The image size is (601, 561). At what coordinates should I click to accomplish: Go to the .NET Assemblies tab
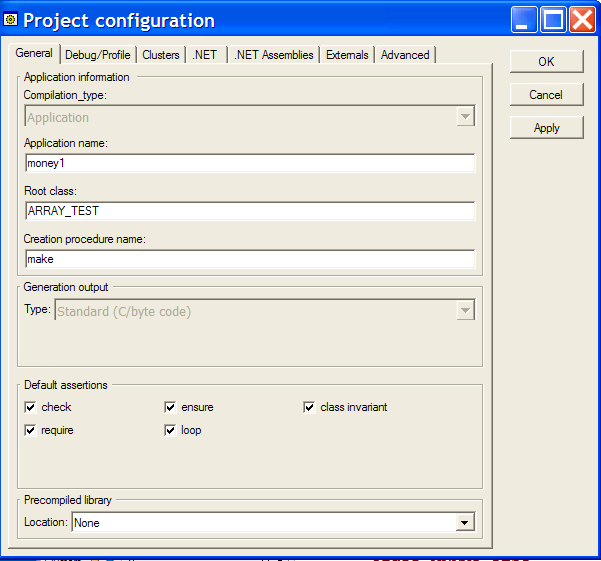(274, 55)
